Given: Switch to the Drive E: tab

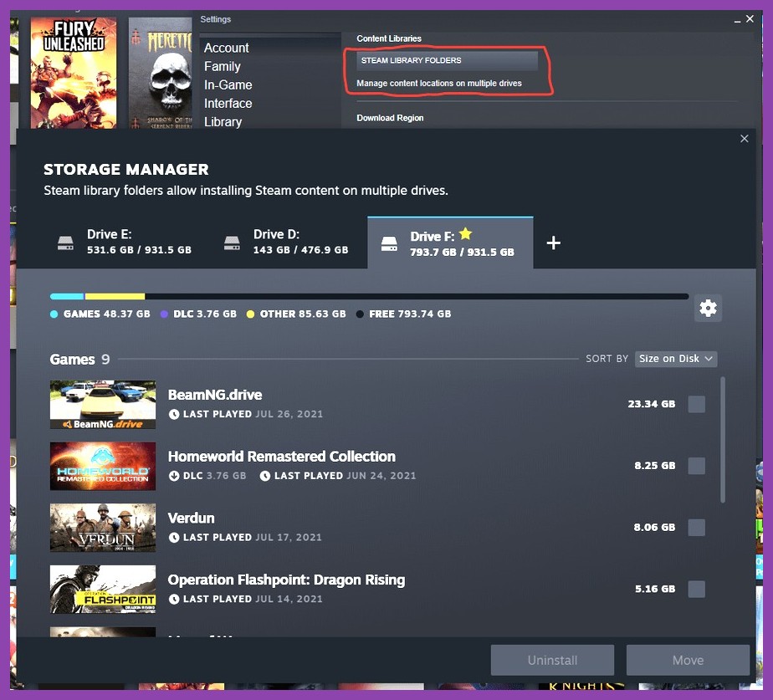Looking at the screenshot, I should point(124,242).
